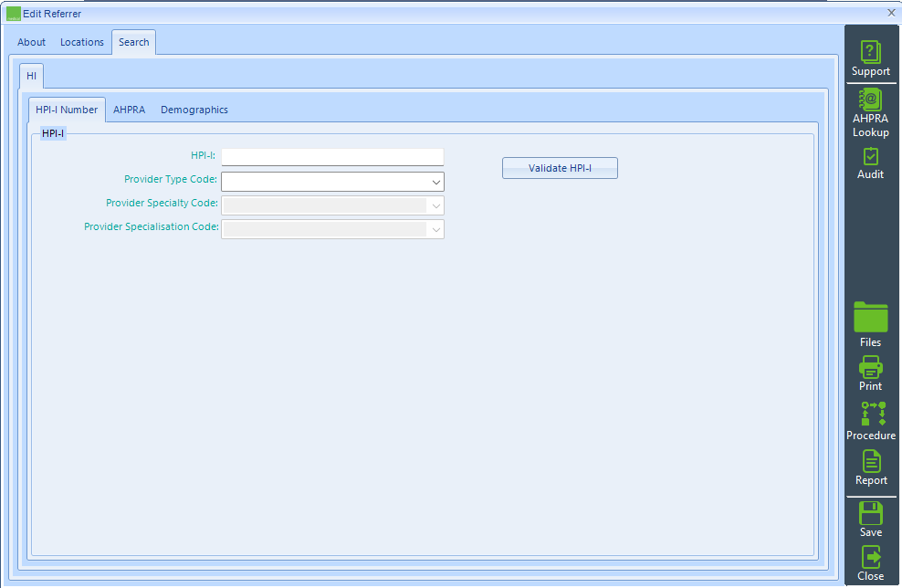Open the Audit sidebar icon
Viewport: 902px width, 588px height.
[870, 163]
